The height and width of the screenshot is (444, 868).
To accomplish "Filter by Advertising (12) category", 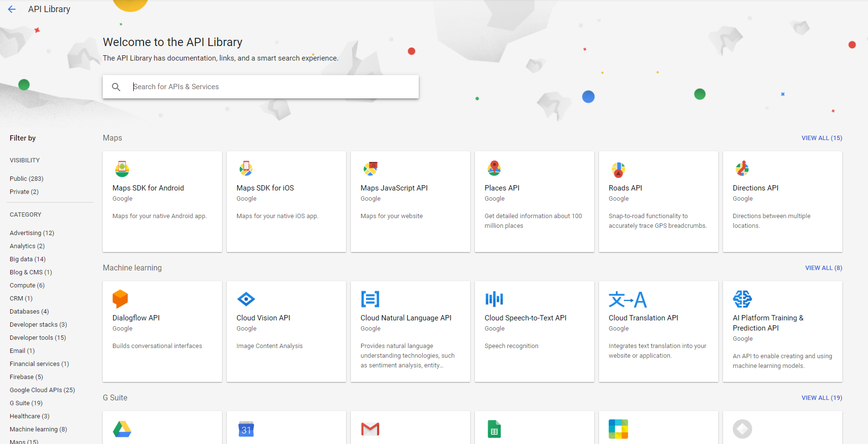I will (32, 233).
